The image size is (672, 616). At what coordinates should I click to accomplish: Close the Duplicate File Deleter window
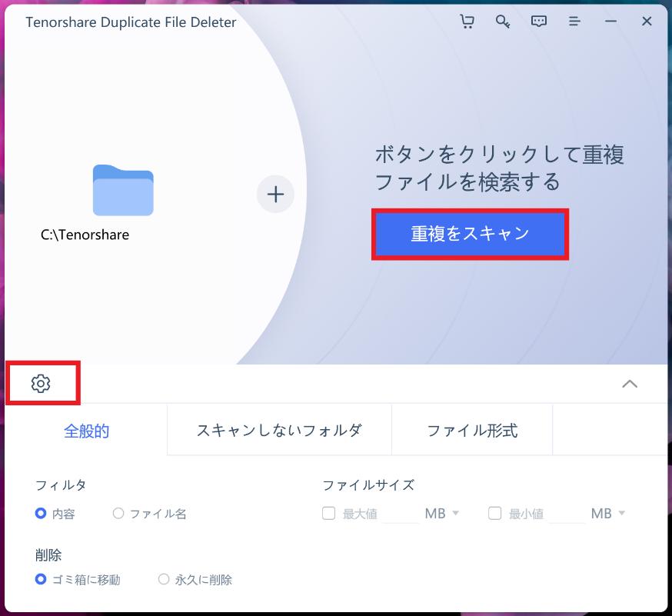coord(647,21)
